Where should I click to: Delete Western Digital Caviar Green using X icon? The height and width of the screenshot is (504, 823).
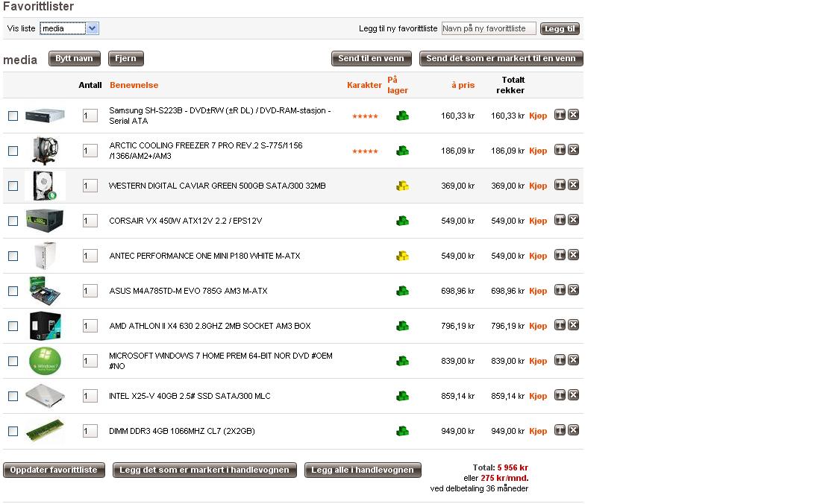[x=573, y=185]
